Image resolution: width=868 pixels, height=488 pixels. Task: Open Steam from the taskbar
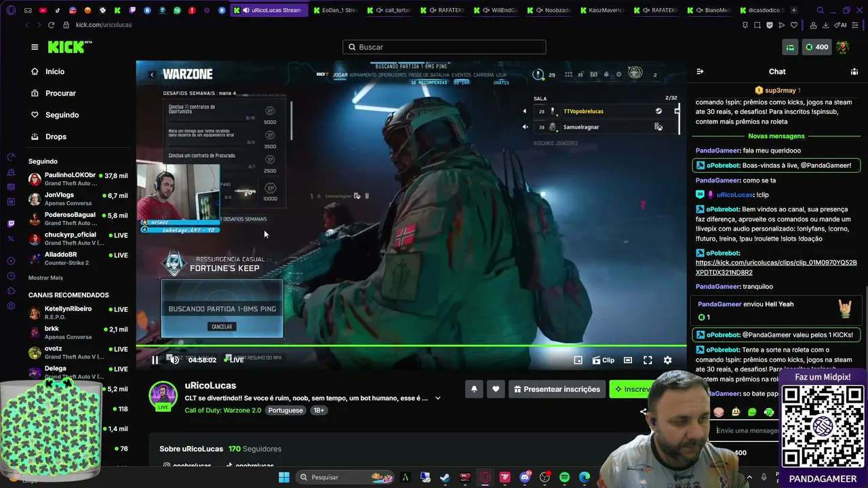tap(445, 477)
